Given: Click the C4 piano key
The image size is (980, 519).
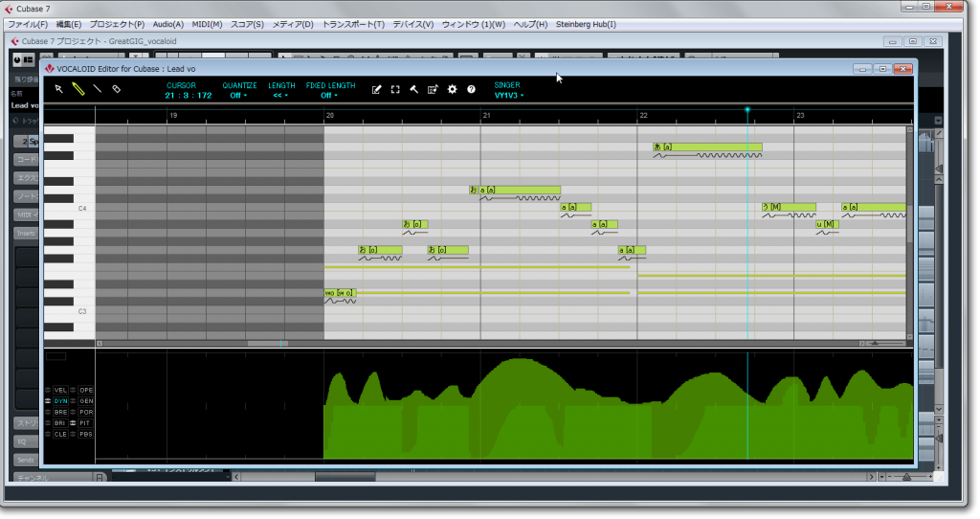Looking at the screenshot, I should [x=69, y=208].
